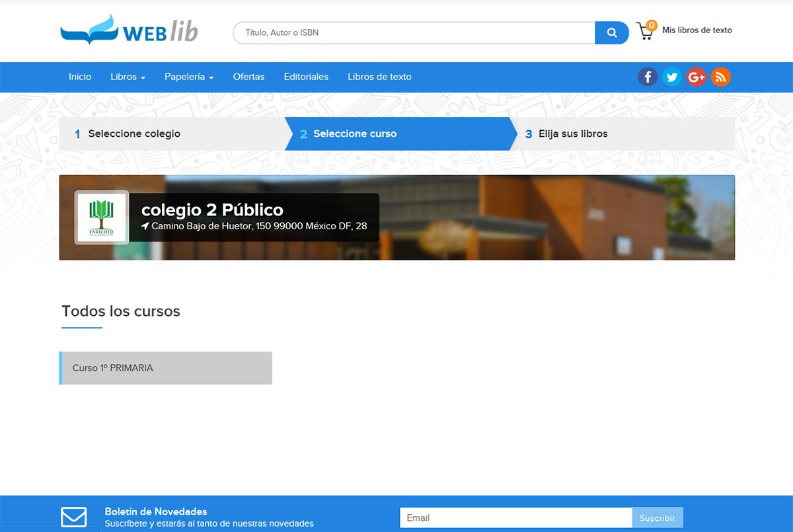The image size is (793, 532).
Task: Focus the Título, Autor o ISBN search field
Action: [x=414, y=32]
